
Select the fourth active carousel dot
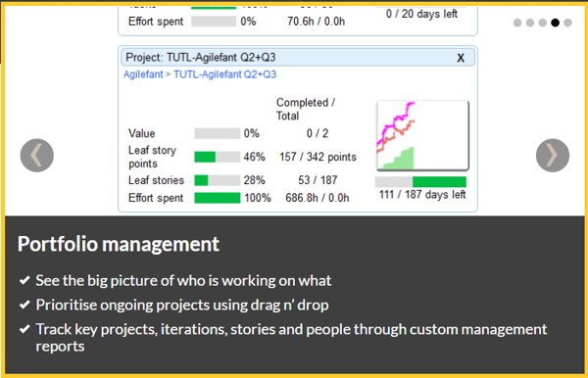click(555, 23)
